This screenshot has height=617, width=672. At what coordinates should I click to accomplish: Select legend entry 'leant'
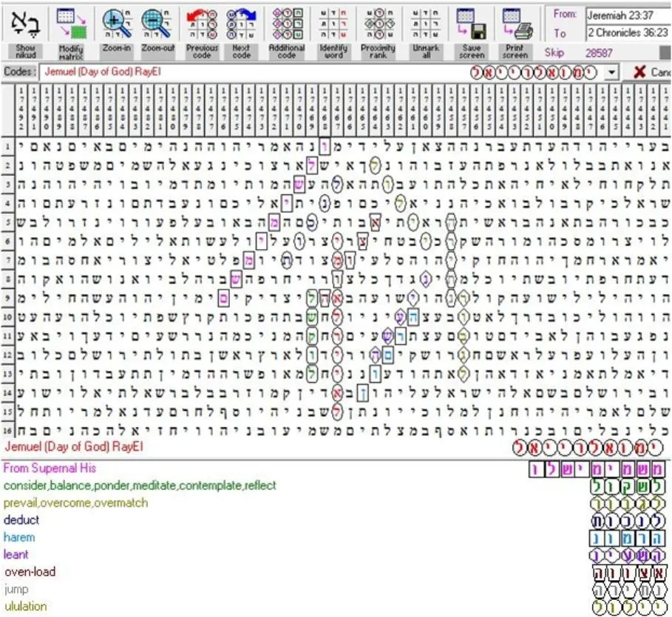(16, 554)
